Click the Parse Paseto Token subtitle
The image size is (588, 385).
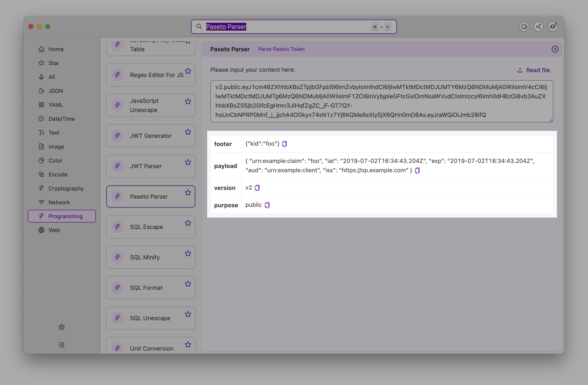(281, 49)
